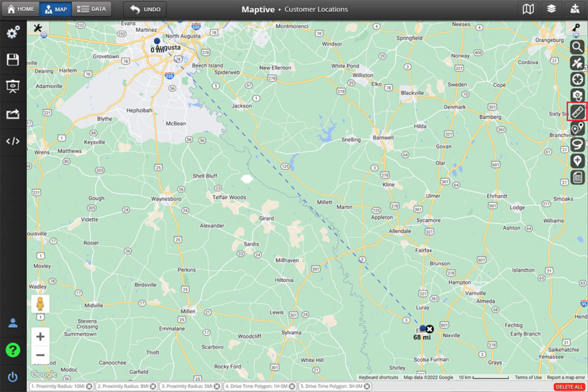The height and width of the screenshot is (392, 588).
Task: Click the UNDO button
Action: pyautogui.click(x=144, y=9)
